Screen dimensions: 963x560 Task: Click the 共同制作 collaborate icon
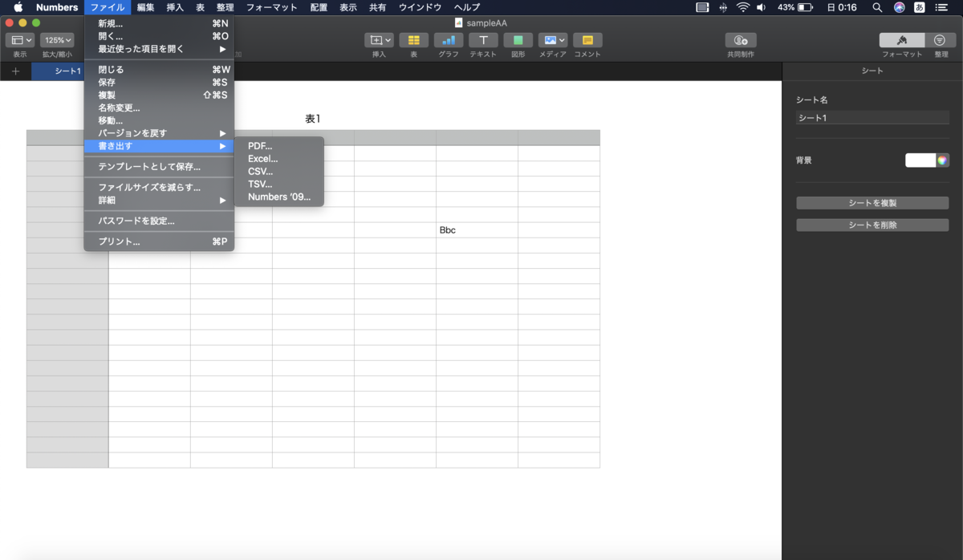741,40
